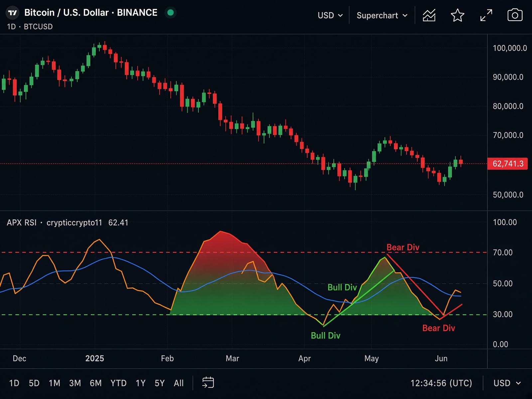Open the go-to-date calendar icon
This screenshot has height=399, width=532.
(x=208, y=383)
